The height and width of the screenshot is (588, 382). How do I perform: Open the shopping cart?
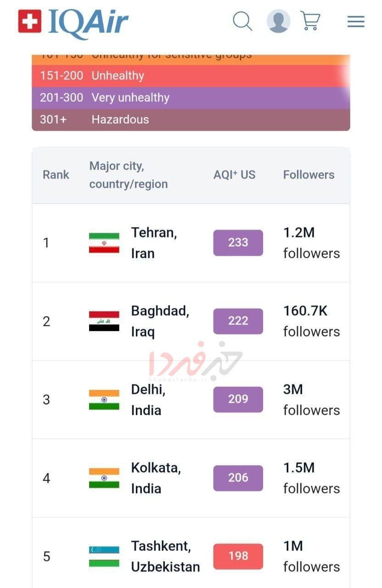pos(310,21)
